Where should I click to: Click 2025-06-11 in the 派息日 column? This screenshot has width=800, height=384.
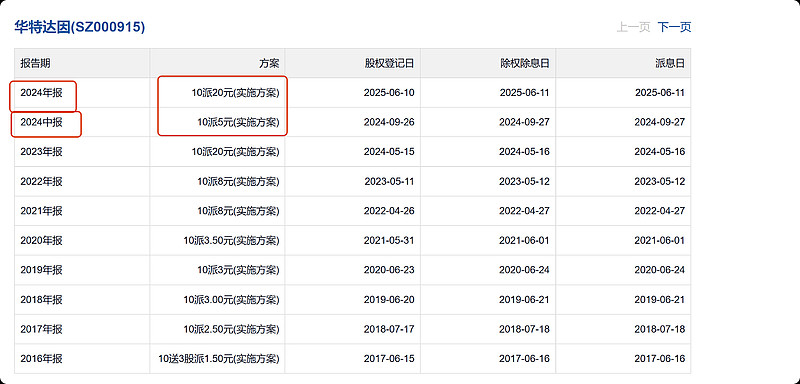pos(660,93)
